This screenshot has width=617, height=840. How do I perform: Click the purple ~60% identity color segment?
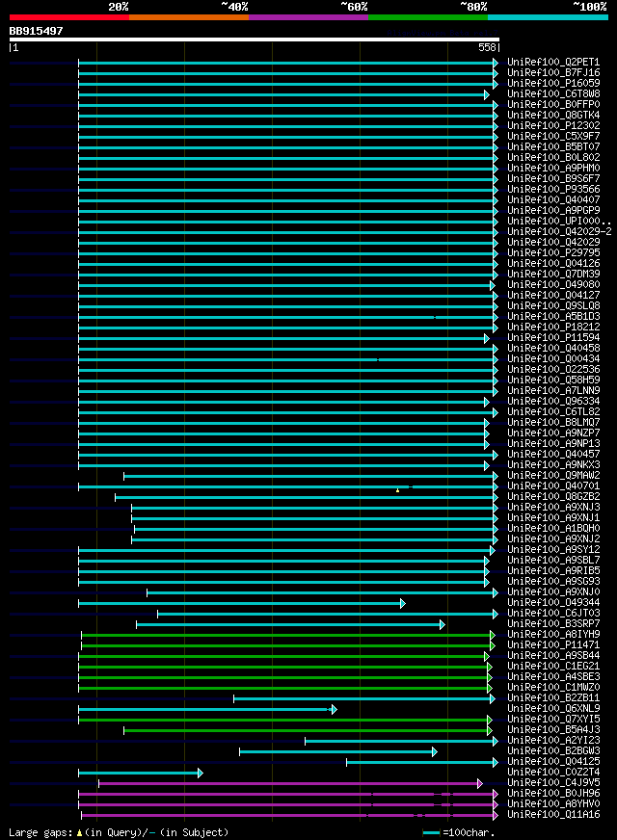point(308,17)
